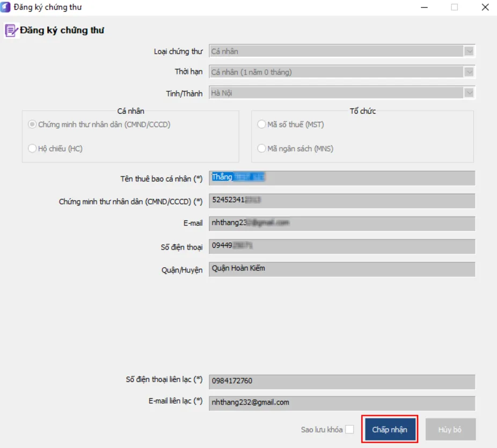
Task: Click the Đăng ký chứng thư header icon
Action: click(11, 31)
